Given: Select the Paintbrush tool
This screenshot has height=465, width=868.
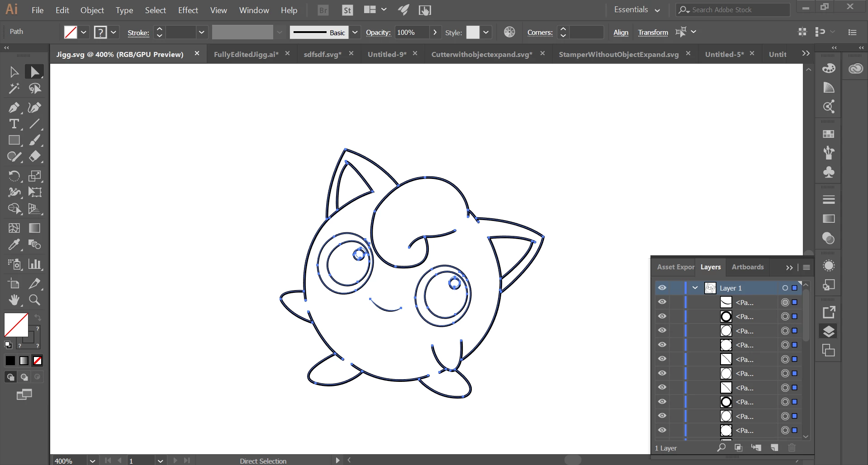Looking at the screenshot, I should click(x=34, y=140).
